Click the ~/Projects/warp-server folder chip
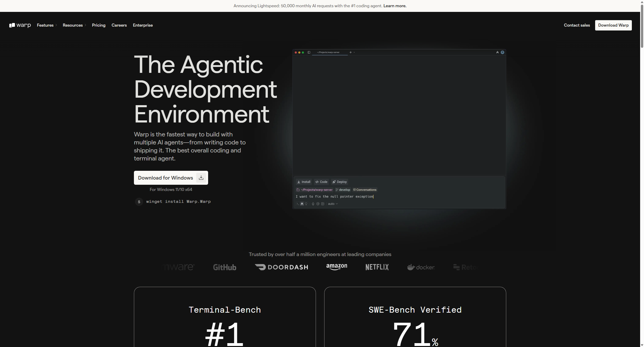The width and height of the screenshot is (644, 347). coord(315,190)
